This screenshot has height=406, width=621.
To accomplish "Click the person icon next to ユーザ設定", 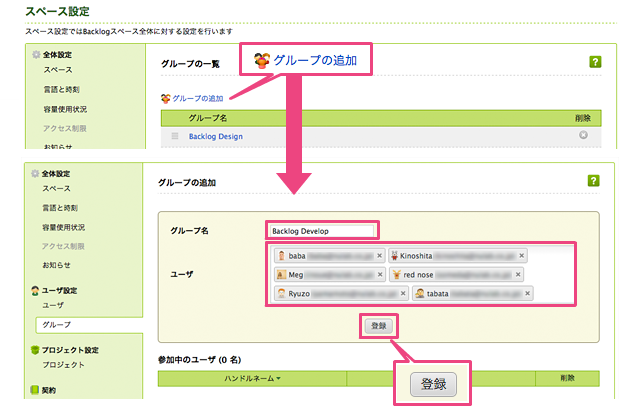I will 35,291.
